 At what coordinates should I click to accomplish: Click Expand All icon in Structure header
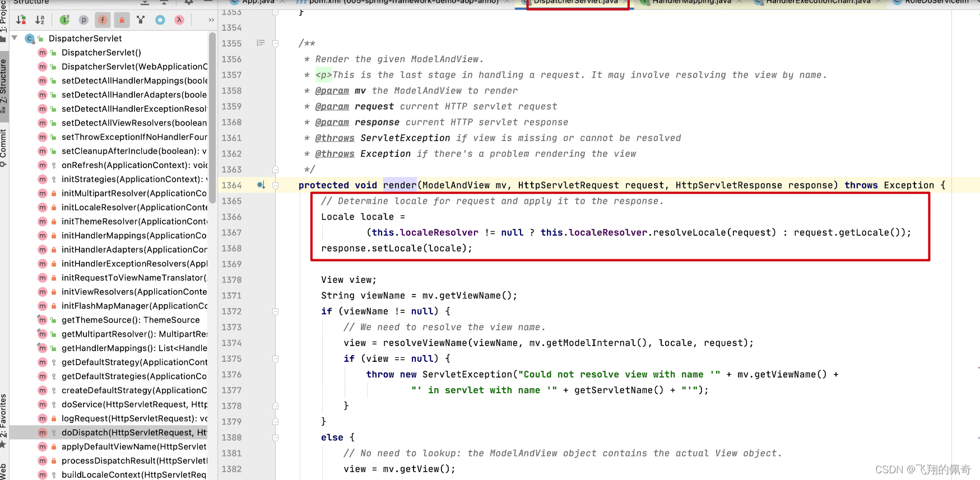pos(145,2)
